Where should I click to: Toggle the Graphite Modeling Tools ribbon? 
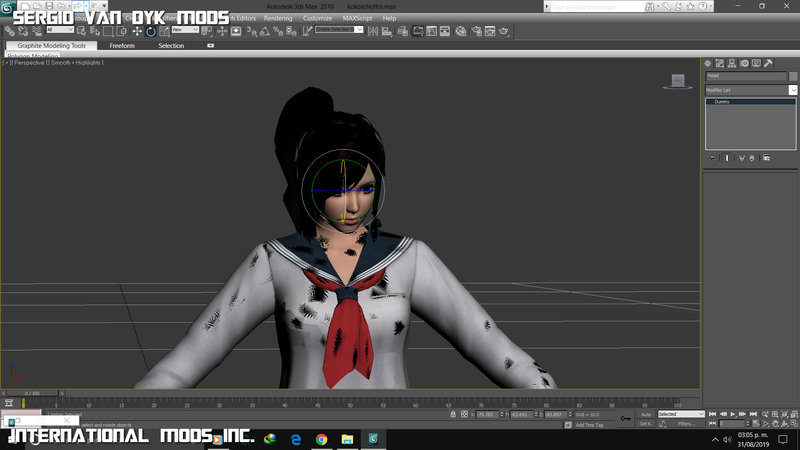point(418,31)
